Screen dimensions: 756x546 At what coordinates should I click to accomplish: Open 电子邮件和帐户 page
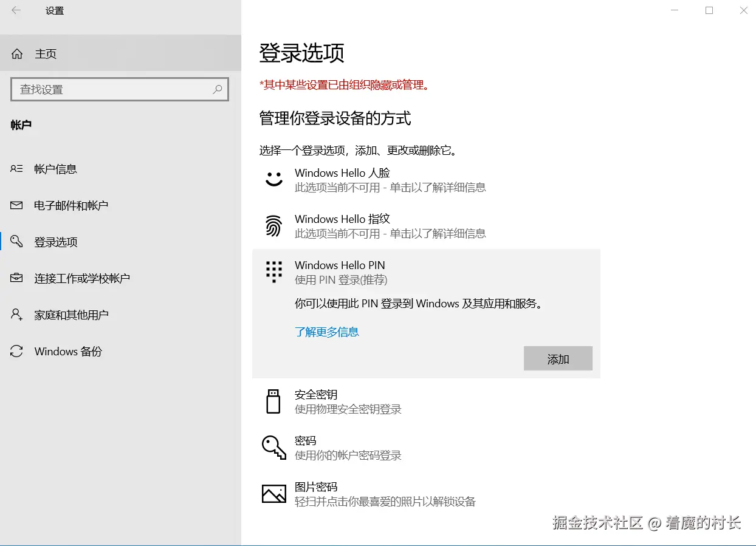coord(120,205)
